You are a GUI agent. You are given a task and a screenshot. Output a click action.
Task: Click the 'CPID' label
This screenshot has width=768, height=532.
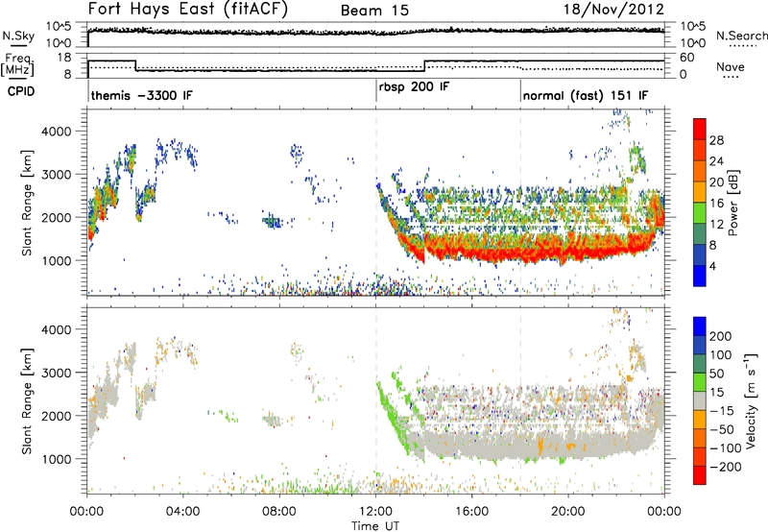pyautogui.click(x=21, y=91)
